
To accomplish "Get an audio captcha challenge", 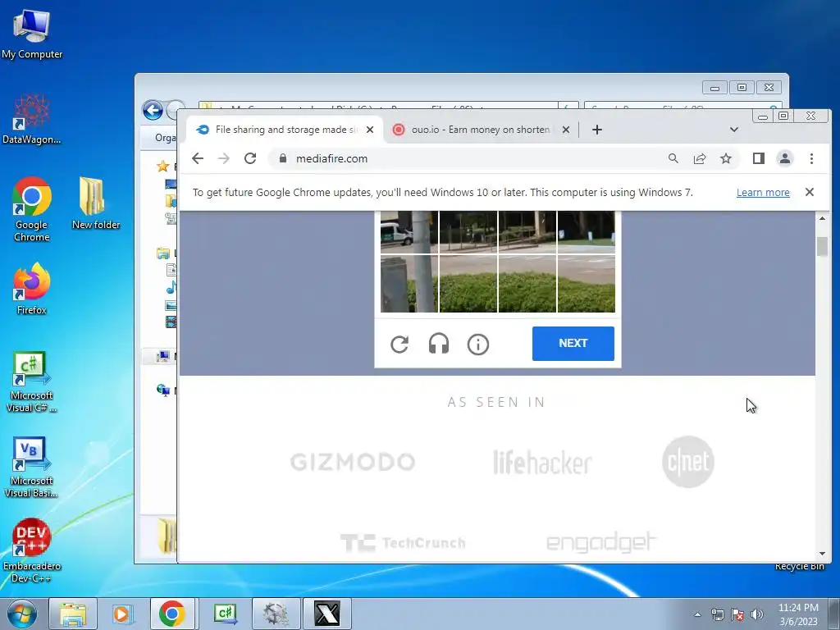I will [439, 344].
